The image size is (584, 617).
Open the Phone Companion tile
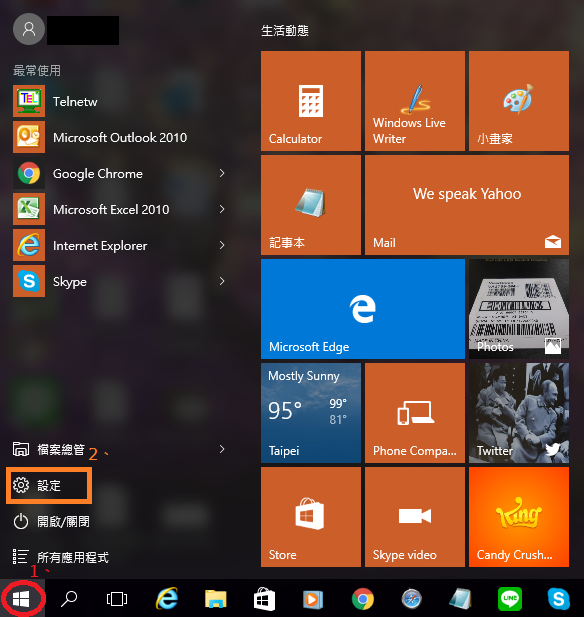pyautogui.click(x=414, y=413)
